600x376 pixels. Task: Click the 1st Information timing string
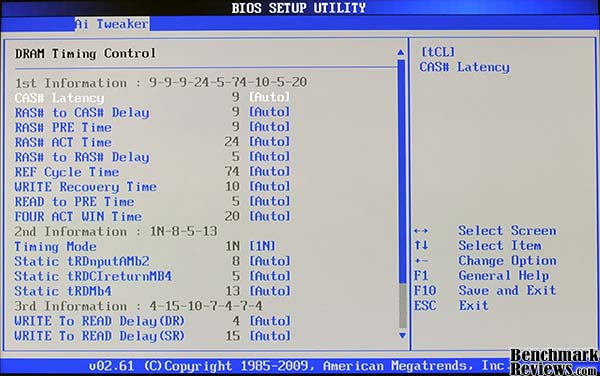coord(228,82)
